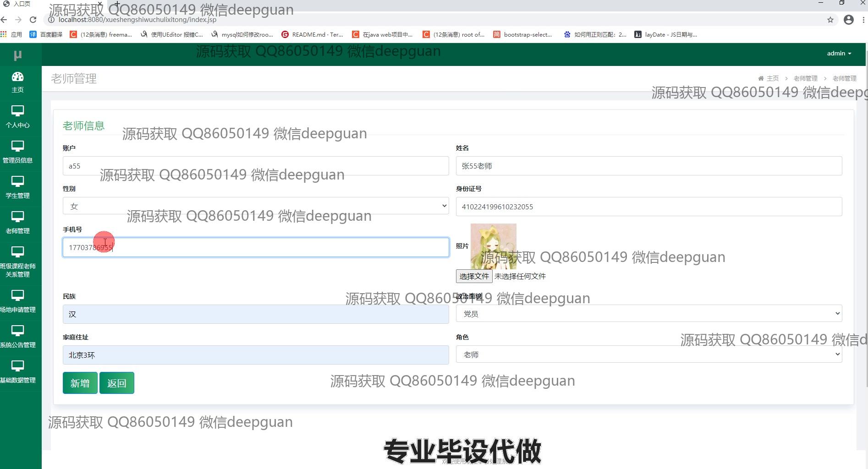This screenshot has width=868, height=469.
Task: Open the admin user menu
Action: [x=839, y=54]
